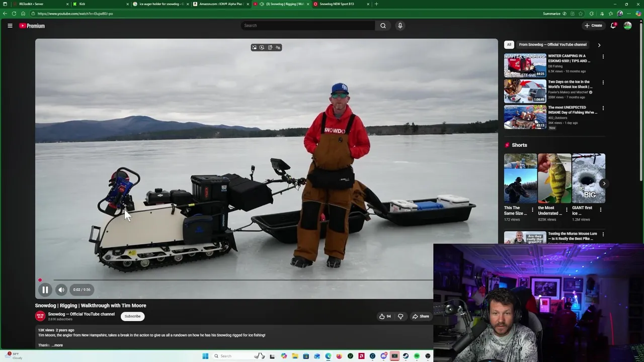Screen dimensions: 644x362
Task: Click the red playhead on the progress bar
Action: tap(40, 280)
